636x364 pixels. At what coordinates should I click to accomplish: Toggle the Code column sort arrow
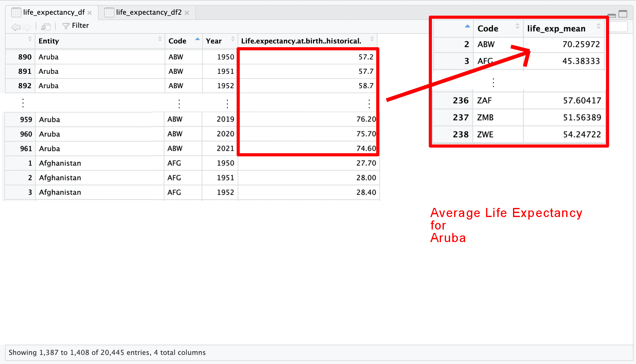pos(197,39)
